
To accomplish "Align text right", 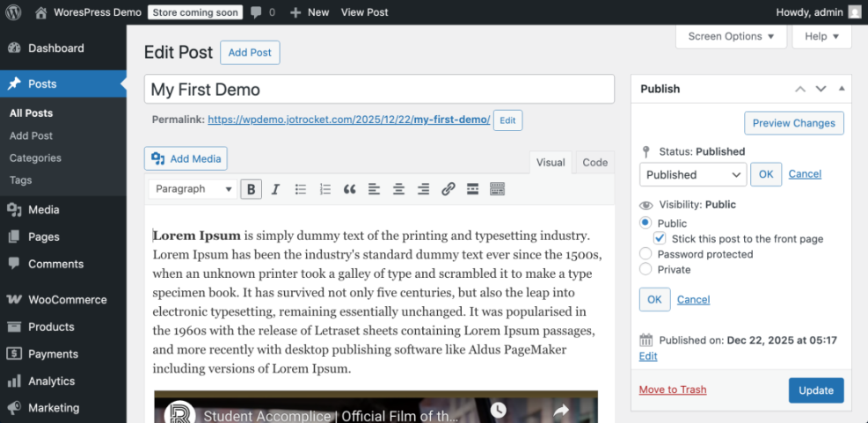I will 424,189.
